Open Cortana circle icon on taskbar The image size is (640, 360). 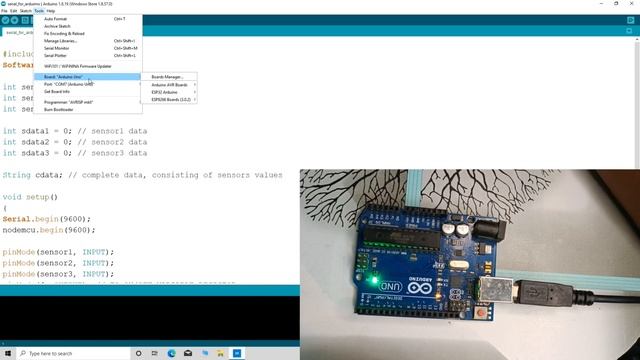click(x=138, y=353)
